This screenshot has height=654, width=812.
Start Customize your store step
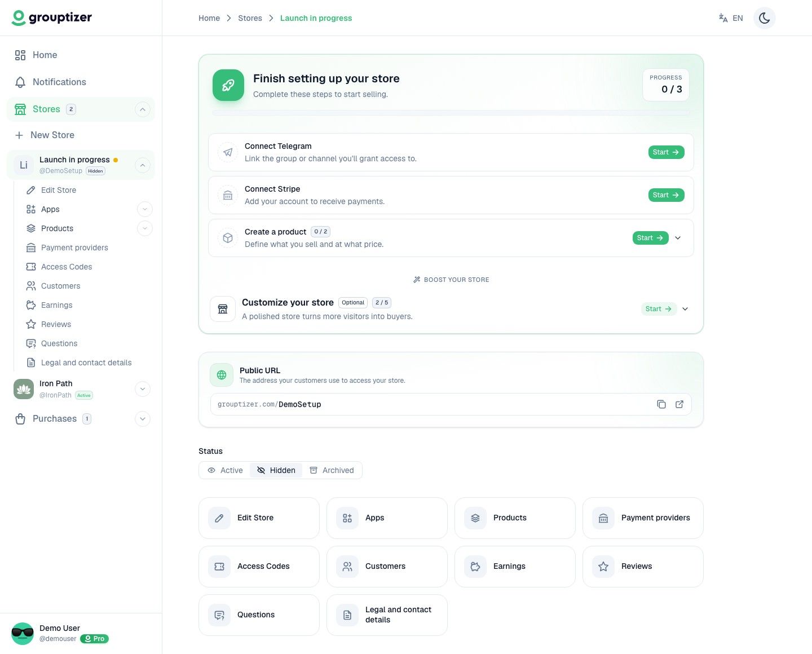[659, 309]
